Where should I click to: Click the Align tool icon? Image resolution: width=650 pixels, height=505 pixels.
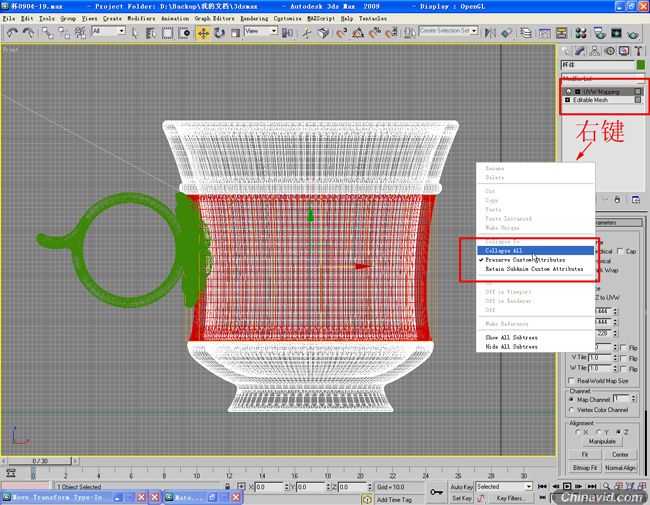point(506,33)
